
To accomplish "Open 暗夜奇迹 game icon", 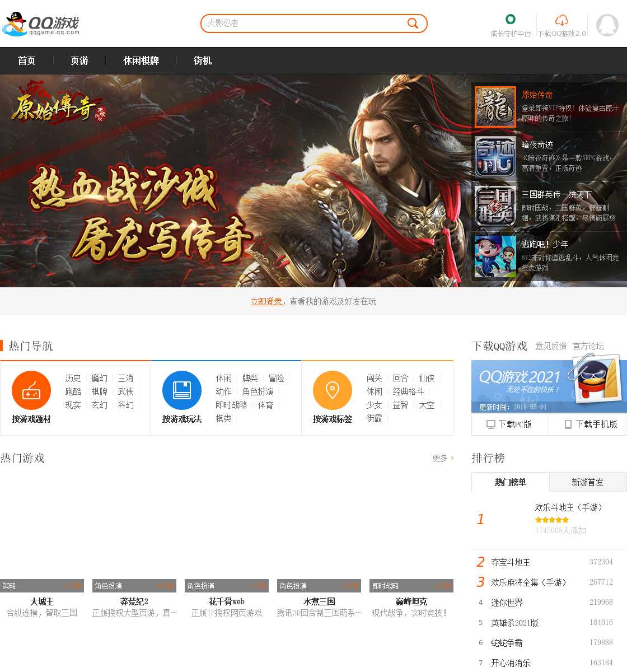I will coord(495,157).
